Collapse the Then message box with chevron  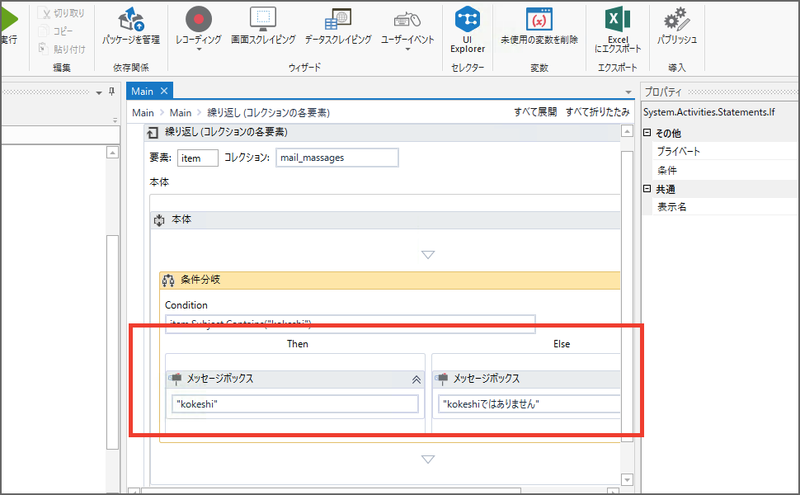tap(416, 380)
